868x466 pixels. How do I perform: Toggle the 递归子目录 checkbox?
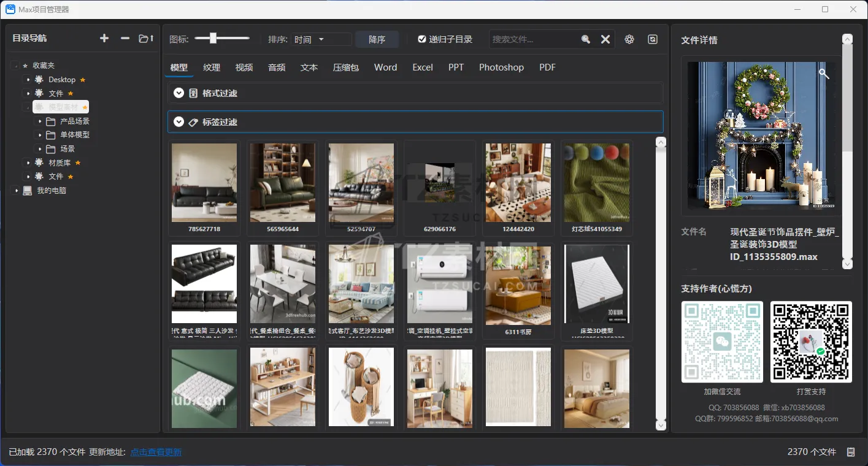tap(422, 39)
